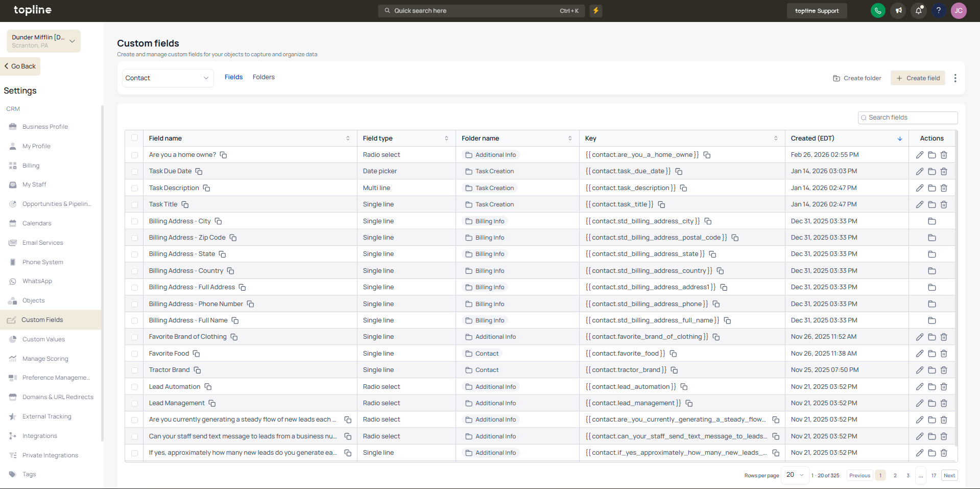The height and width of the screenshot is (489, 980).
Task: Click the Create field button
Action: pyautogui.click(x=918, y=78)
